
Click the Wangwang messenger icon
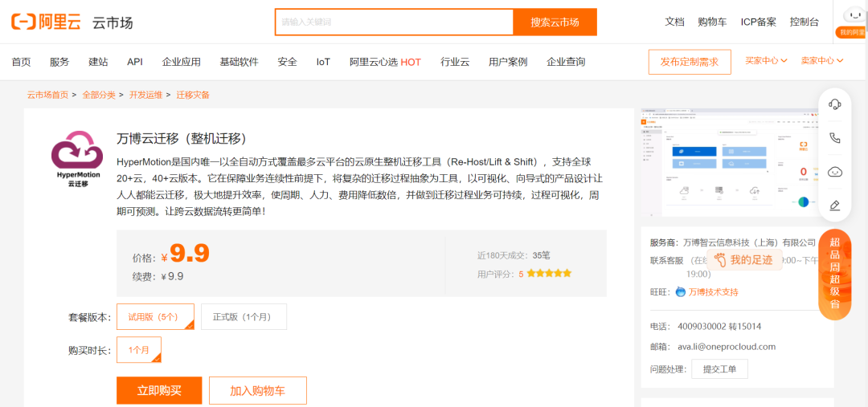681,292
